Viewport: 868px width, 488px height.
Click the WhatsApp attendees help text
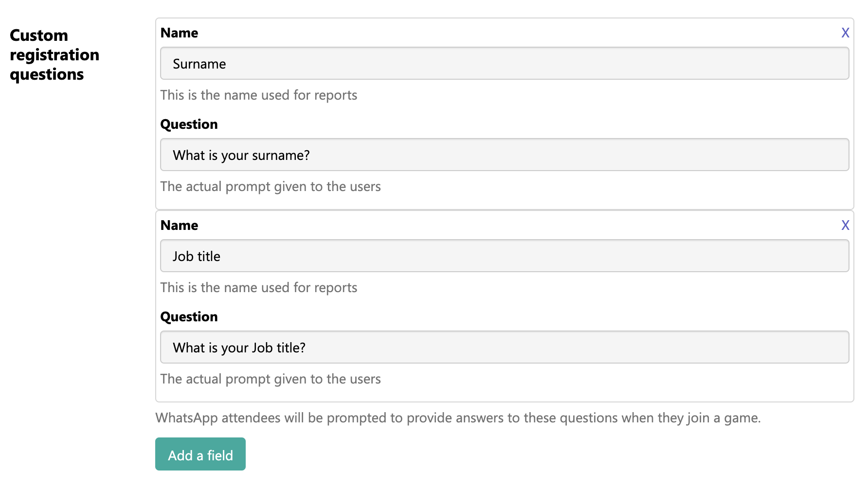[x=458, y=418]
